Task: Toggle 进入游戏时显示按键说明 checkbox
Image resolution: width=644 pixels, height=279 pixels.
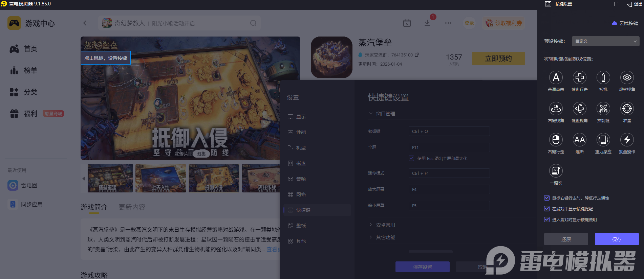Action: (546, 219)
